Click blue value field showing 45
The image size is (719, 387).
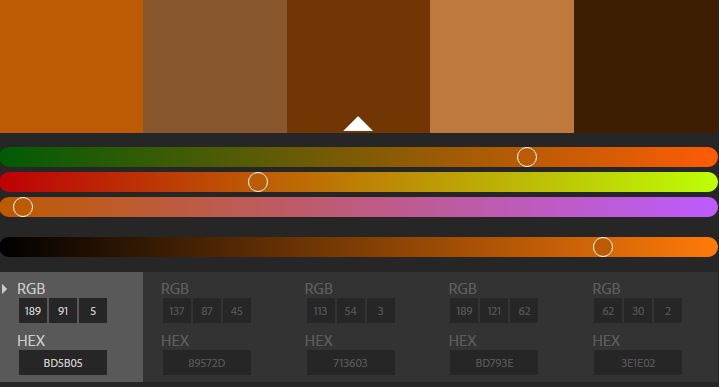[x=237, y=311]
